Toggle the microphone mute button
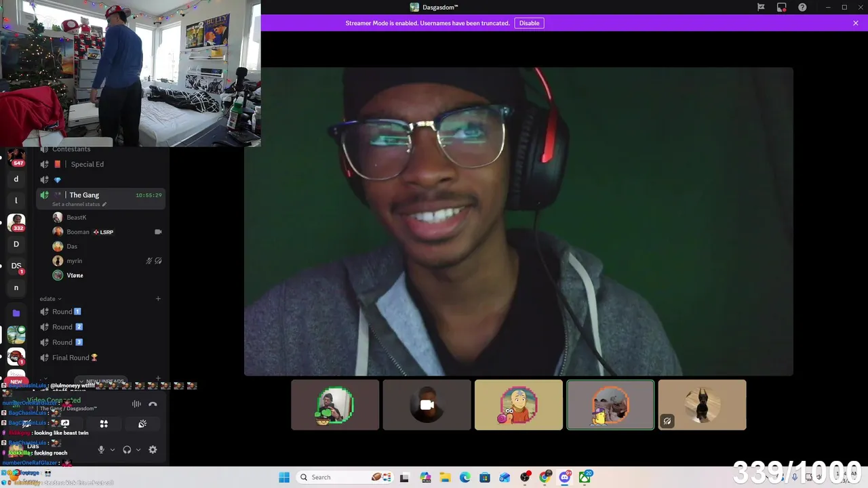The width and height of the screenshot is (868, 488). 101,449
